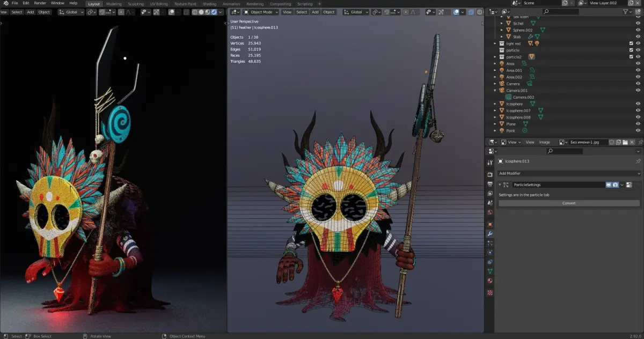Click the Convert button

coord(569,203)
